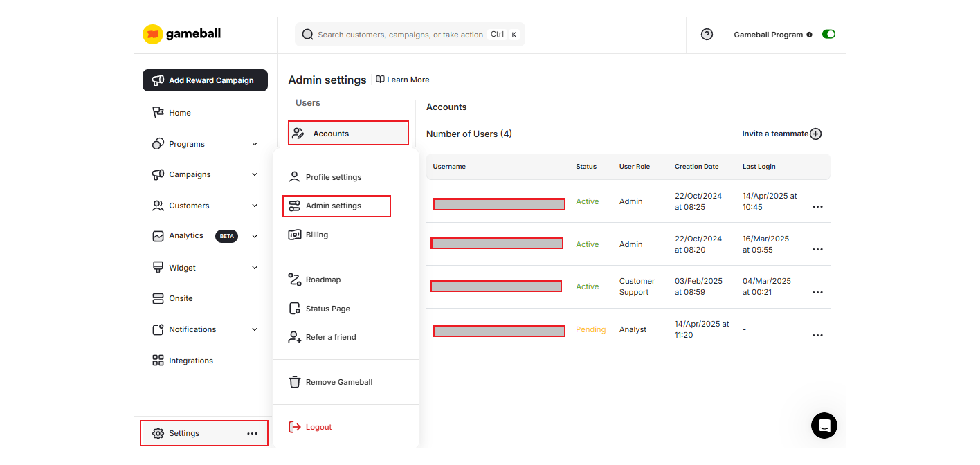Click the plus icon to invite teammate
The height and width of the screenshot is (465, 980).
(x=815, y=134)
